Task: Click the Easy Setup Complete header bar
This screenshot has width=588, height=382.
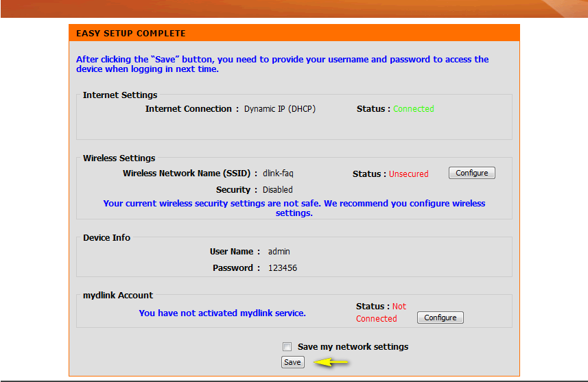Action: [294, 33]
